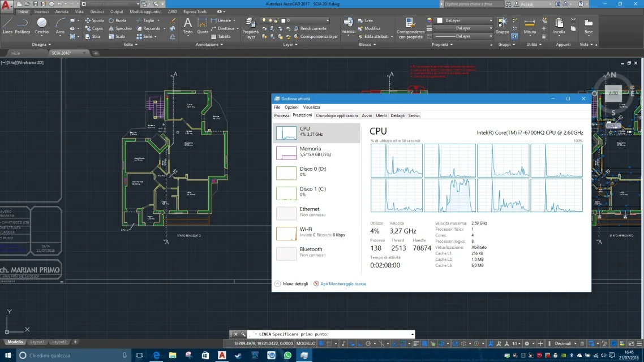Expand the Disegna panel dropdown
Viewport: 644px width, 362px height.
pos(41,44)
